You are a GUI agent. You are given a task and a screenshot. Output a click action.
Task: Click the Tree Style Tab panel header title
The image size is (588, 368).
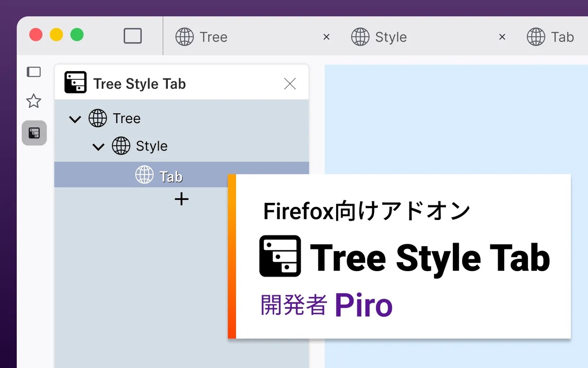[139, 84]
